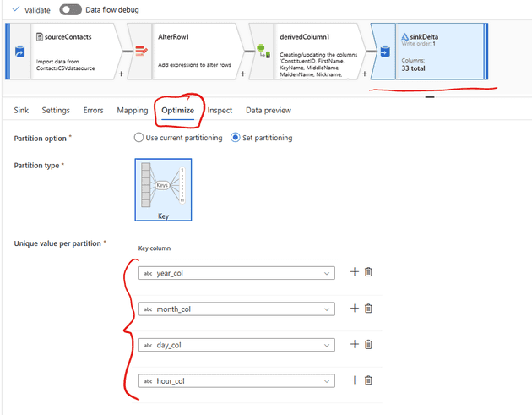Toggle Data flow debug switch
532x415 pixels.
[x=70, y=9]
